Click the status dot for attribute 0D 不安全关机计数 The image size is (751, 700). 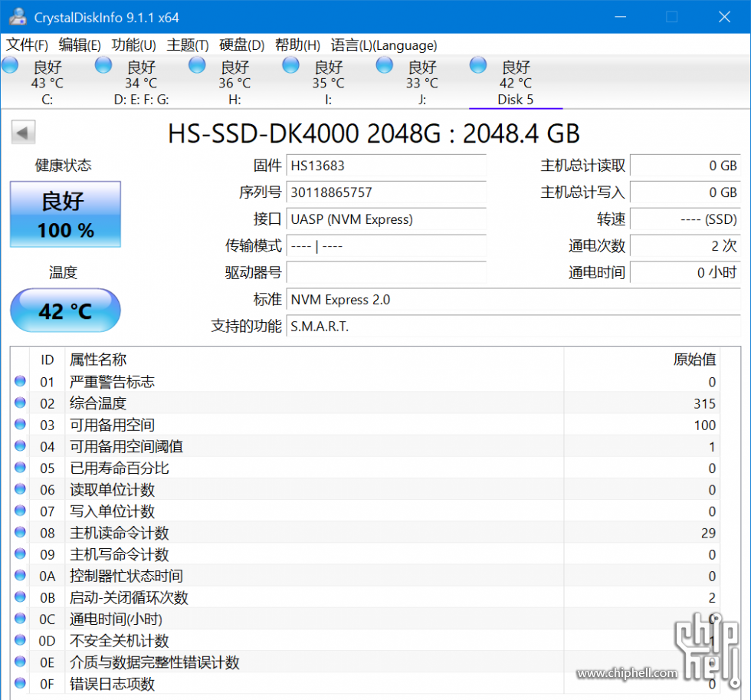[20, 639]
